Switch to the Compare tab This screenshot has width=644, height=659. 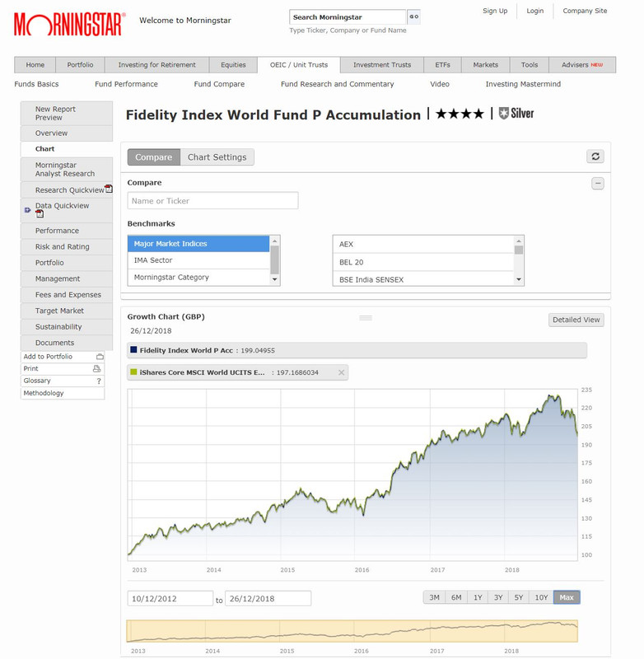154,157
